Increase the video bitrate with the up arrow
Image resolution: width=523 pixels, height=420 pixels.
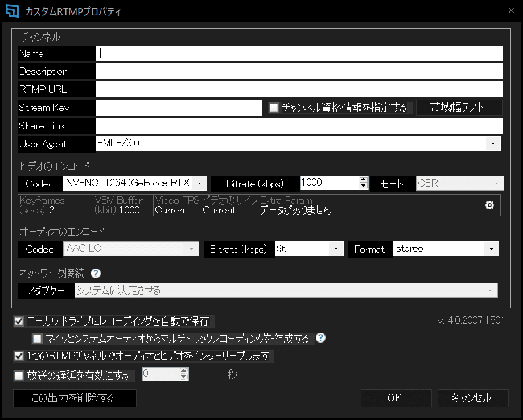(364, 180)
